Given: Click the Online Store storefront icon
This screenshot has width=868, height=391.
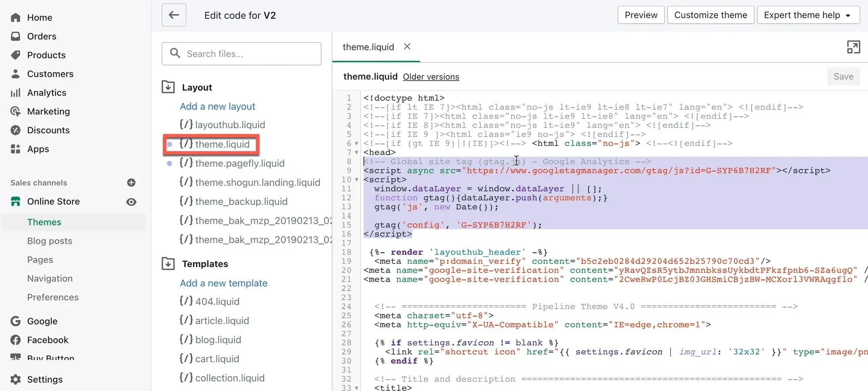Looking at the screenshot, I should pyautogui.click(x=16, y=201).
